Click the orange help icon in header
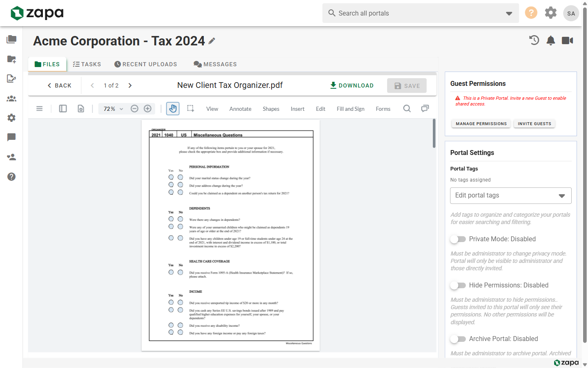This screenshot has width=588, height=368. coord(531,13)
